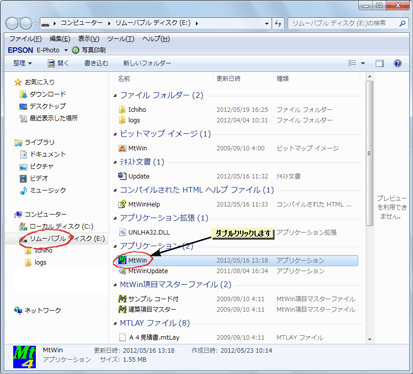Viewport: 413px width, 374px height.
Task: Open ダウンロード in favorites
Action: pyautogui.click(x=43, y=94)
